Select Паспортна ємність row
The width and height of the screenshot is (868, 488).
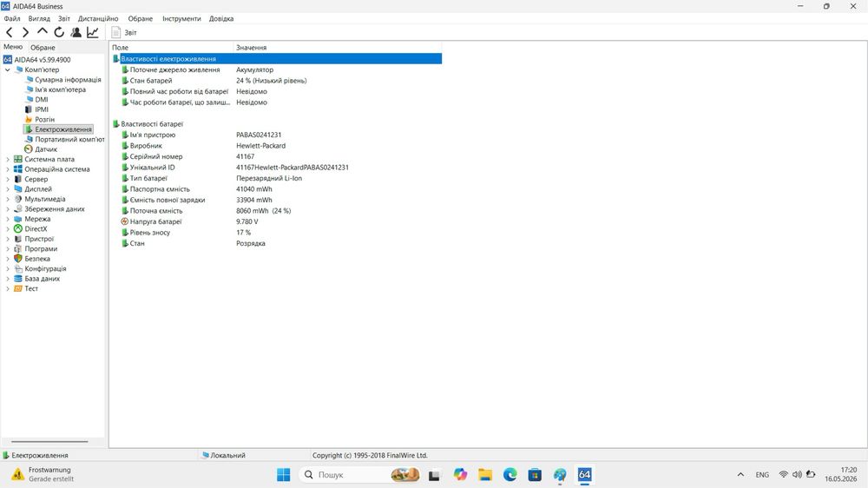pyautogui.click(x=276, y=189)
